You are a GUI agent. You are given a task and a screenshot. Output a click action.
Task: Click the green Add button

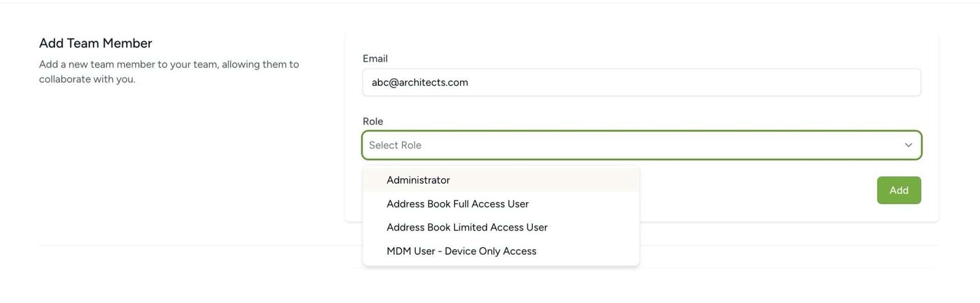pos(899,190)
